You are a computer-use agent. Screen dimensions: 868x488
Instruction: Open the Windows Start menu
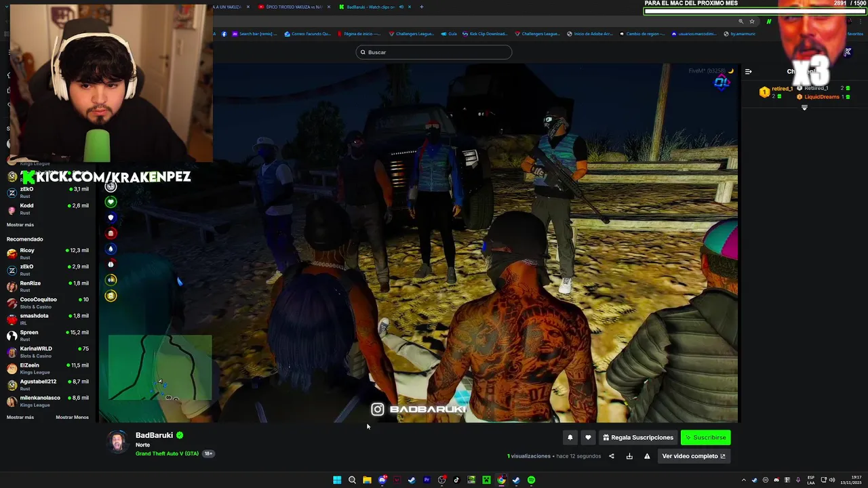337,480
